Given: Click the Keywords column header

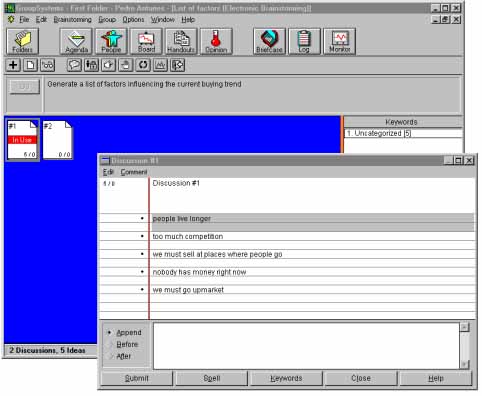Looking at the screenshot, I should coord(402,122).
